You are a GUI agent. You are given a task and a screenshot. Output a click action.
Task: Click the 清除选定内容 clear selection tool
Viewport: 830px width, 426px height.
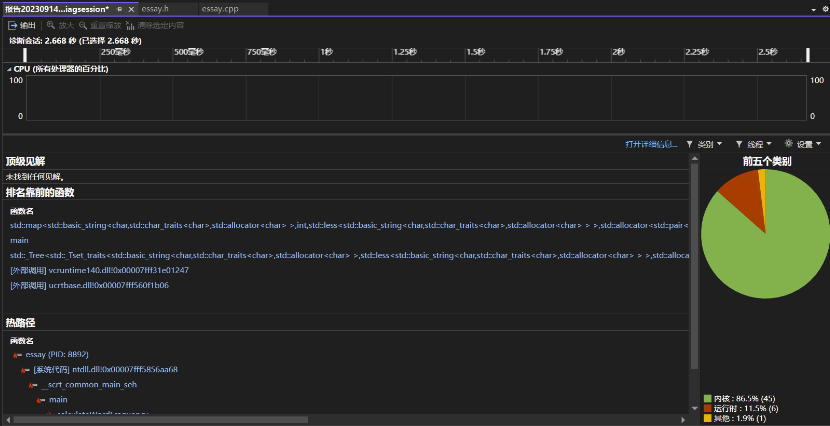(155, 25)
